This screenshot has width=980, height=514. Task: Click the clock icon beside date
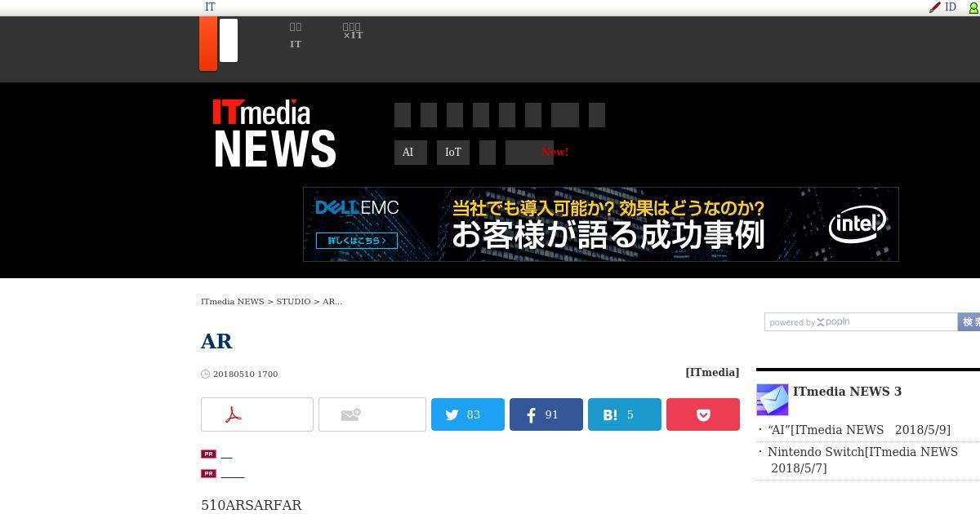(x=205, y=374)
